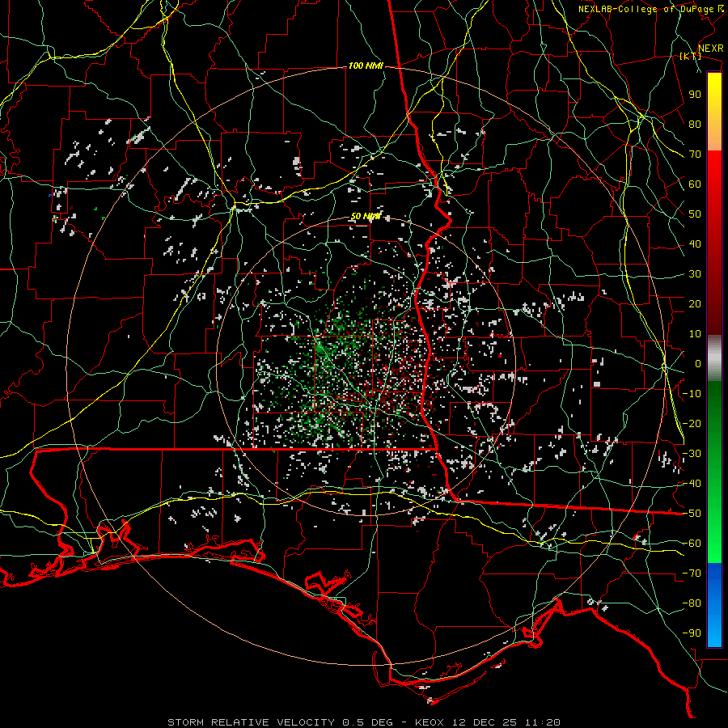Image resolution: width=728 pixels, height=728 pixels.
Task: Click the 10 value on the velocity scale
Action: 695,334
